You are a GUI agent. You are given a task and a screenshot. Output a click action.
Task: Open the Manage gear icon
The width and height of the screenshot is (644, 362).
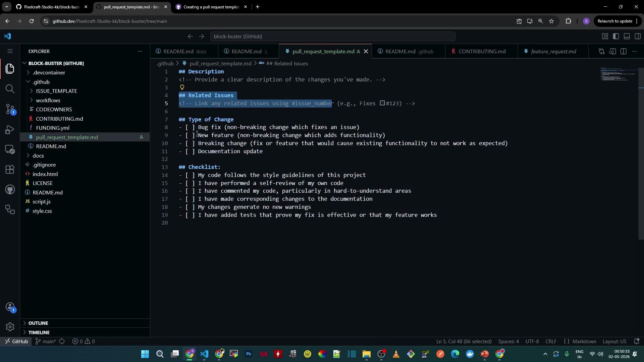pyautogui.click(x=10, y=327)
